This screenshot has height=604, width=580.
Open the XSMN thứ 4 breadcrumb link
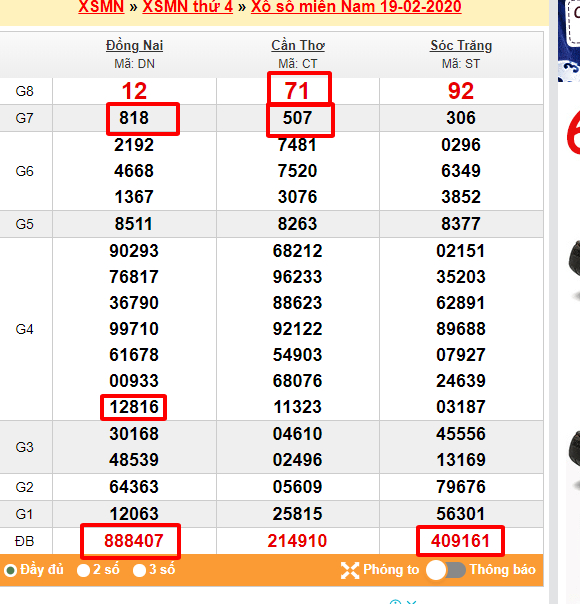click(188, 7)
